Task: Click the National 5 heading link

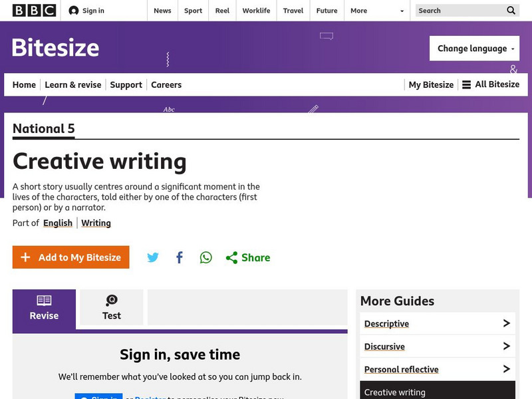Action: tap(43, 128)
